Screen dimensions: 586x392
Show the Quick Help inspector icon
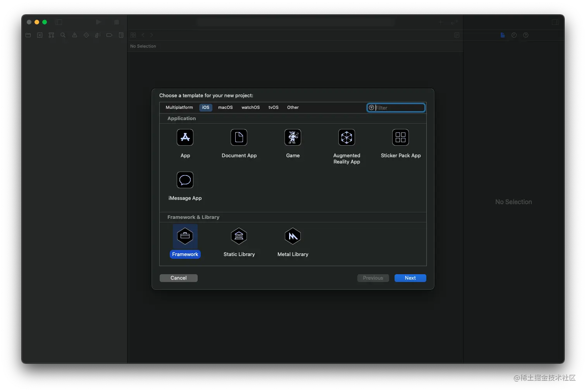pos(526,35)
